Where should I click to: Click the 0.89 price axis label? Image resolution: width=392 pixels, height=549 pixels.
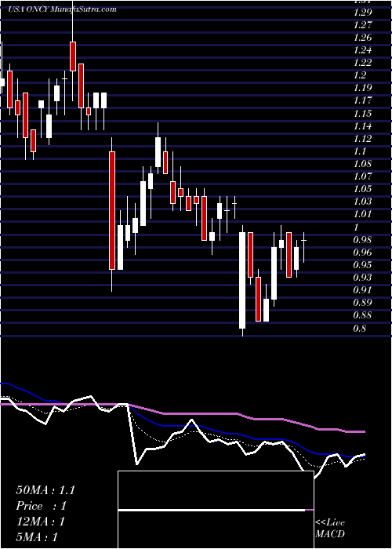tap(362, 303)
